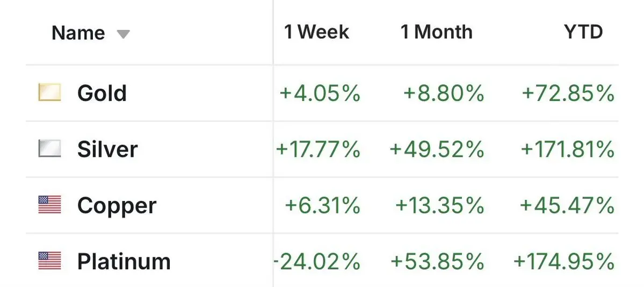The image size is (644, 287).
Task: Open the Gold commodity link
Action: point(102,93)
